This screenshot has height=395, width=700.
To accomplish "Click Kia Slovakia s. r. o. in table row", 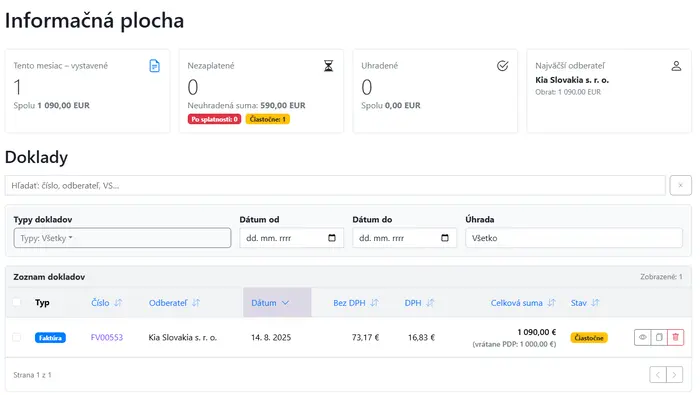I will [x=183, y=337].
